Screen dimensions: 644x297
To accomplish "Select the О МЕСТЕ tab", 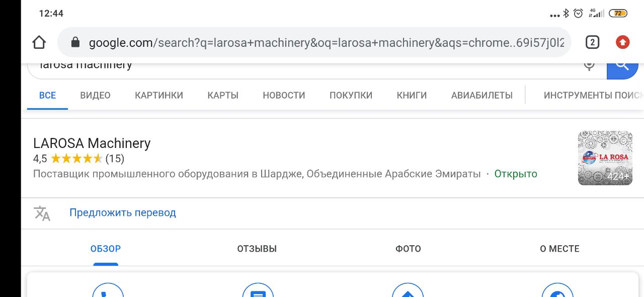I will tap(559, 249).
